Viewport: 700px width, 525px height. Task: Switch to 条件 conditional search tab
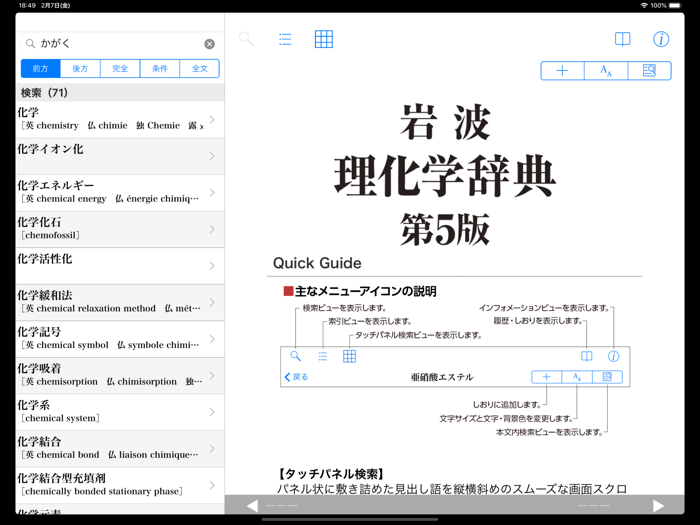tap(160, 69)
